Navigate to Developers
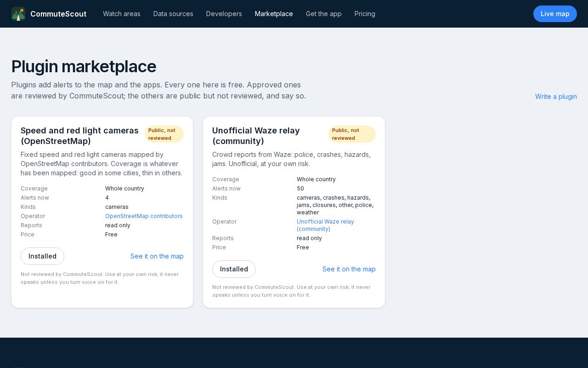The height and width of the screenshot is (368, 588). click(224, 14)
